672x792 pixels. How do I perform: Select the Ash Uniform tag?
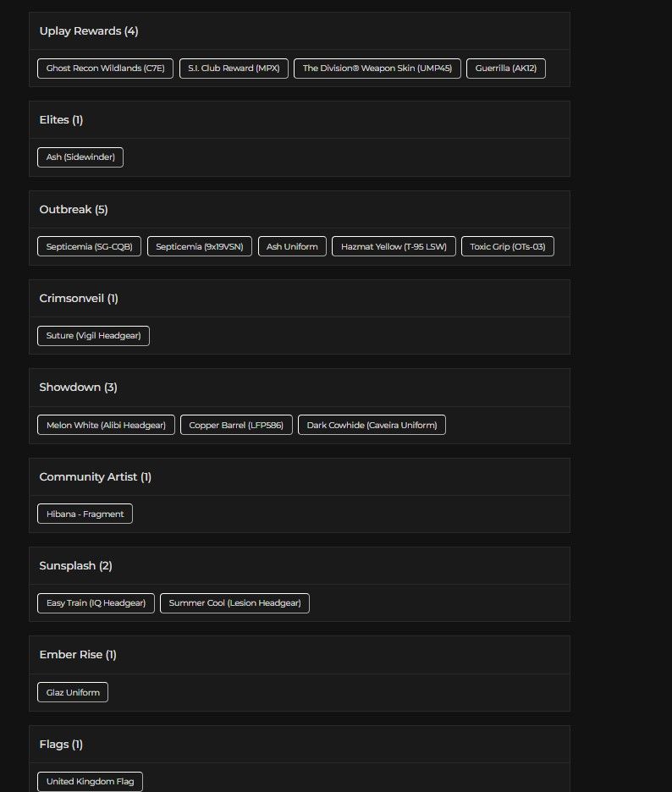[x=292, y=247]
